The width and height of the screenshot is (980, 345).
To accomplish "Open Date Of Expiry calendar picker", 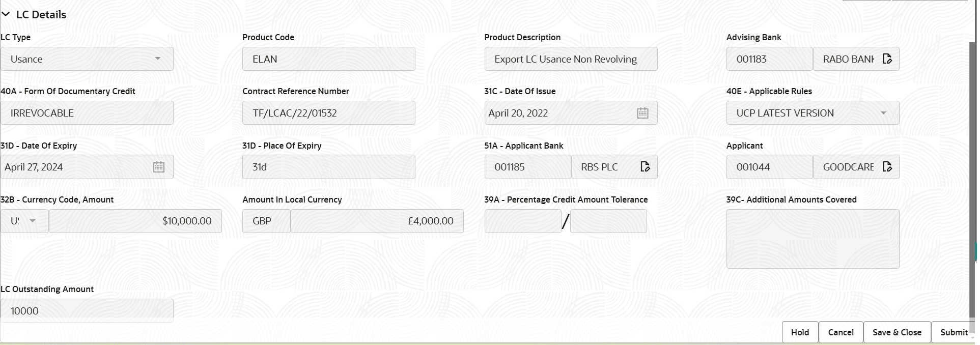I will pyautogui.click(x=159, y=167).
